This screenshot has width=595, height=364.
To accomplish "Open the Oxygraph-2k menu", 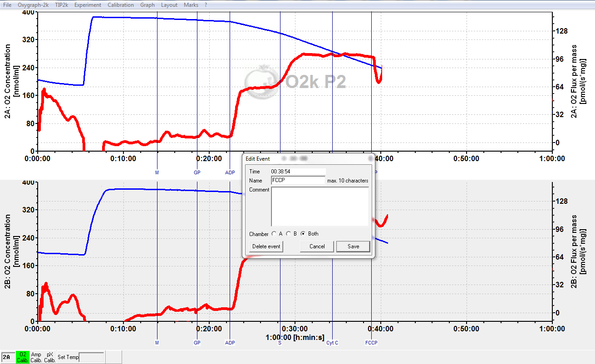I will [33, 5].
